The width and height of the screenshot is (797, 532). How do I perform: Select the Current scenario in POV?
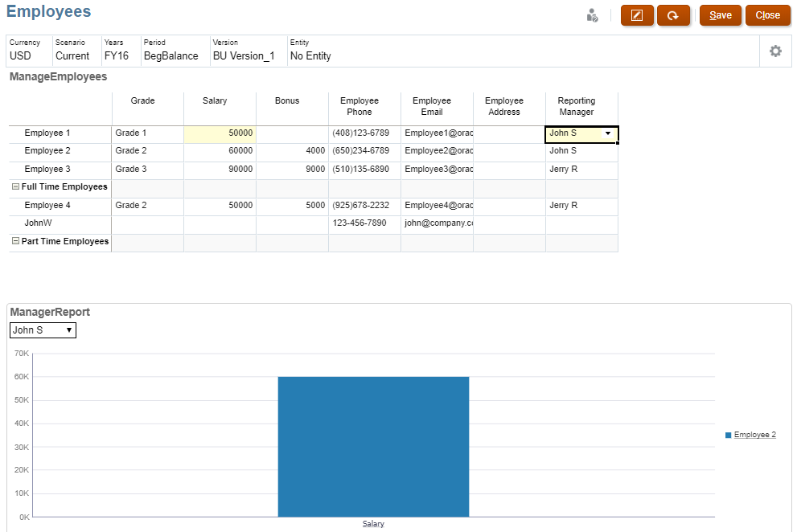point(72,55)
